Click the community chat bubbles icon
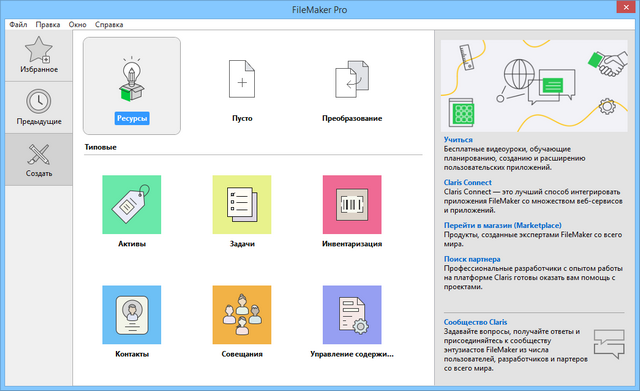640x391 pixels. tap(609, 344)
